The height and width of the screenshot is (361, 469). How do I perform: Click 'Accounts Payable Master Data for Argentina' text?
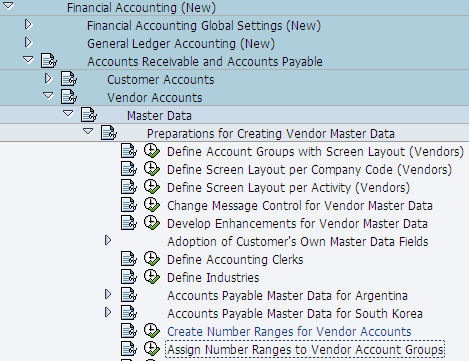[287, 296]
